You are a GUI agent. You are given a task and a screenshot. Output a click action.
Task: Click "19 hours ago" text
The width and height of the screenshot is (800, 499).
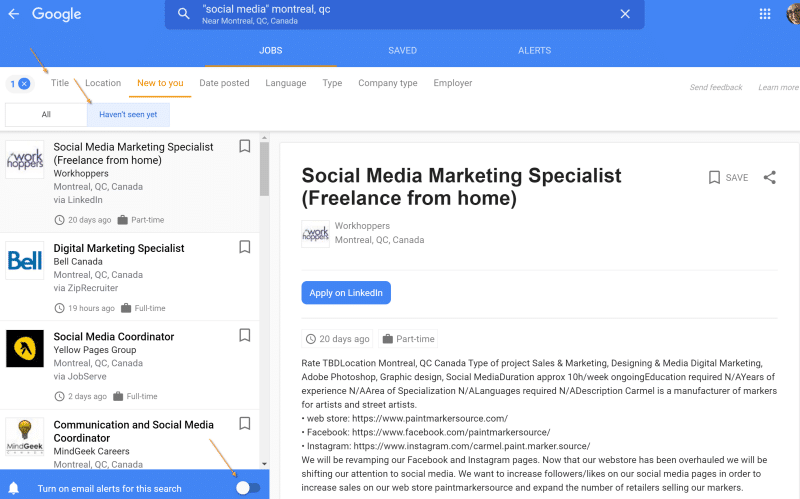coord(91,308)
